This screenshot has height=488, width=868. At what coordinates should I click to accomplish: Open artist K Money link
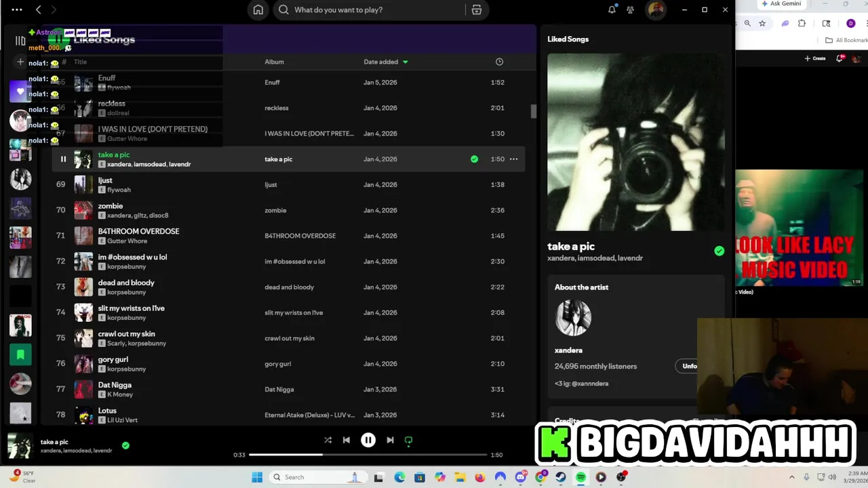[x=120, y=394]
